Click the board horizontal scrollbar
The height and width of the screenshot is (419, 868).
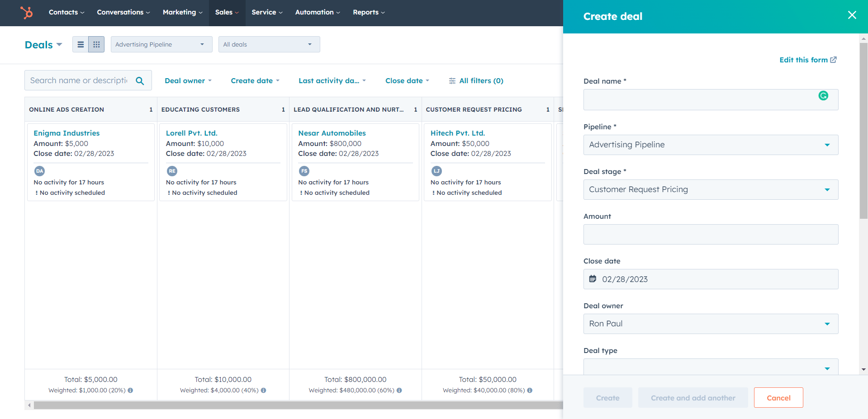(299, 405)
